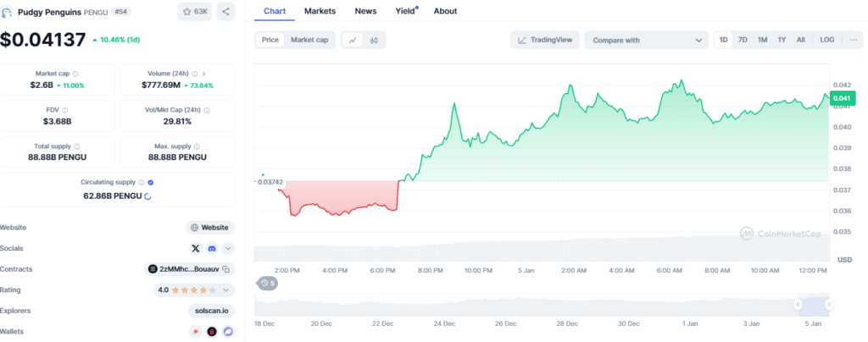Click the 4.0 star rating
Screen dimensions: 868x342
pos(188,290)
